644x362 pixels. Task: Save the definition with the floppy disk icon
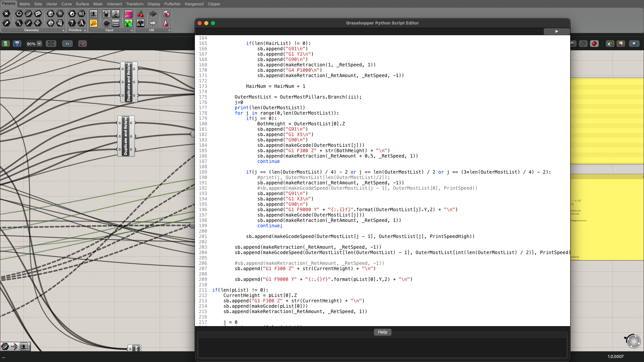tap(17, 44)
